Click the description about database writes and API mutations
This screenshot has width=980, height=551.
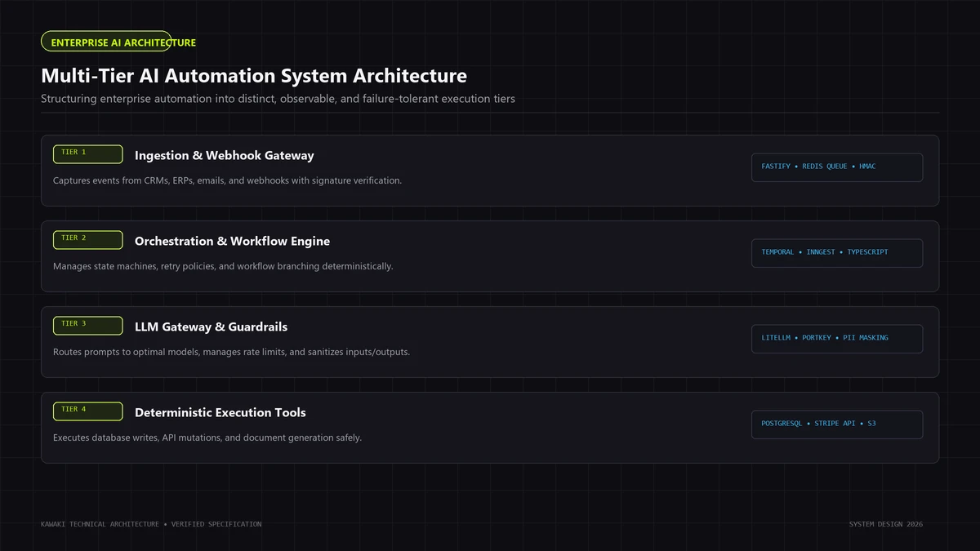(x=207, y=438)
